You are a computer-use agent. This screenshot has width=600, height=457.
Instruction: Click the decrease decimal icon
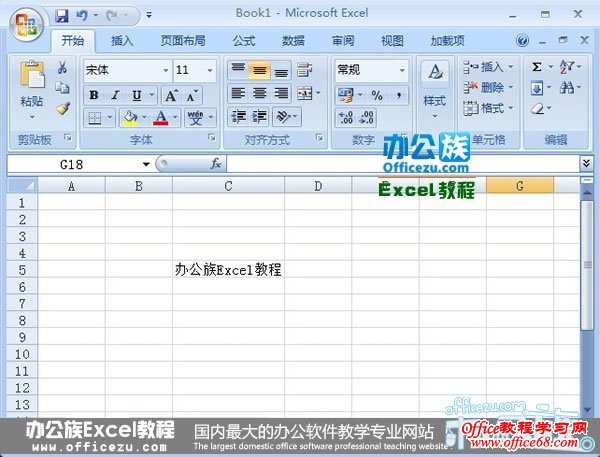[366, 118]
